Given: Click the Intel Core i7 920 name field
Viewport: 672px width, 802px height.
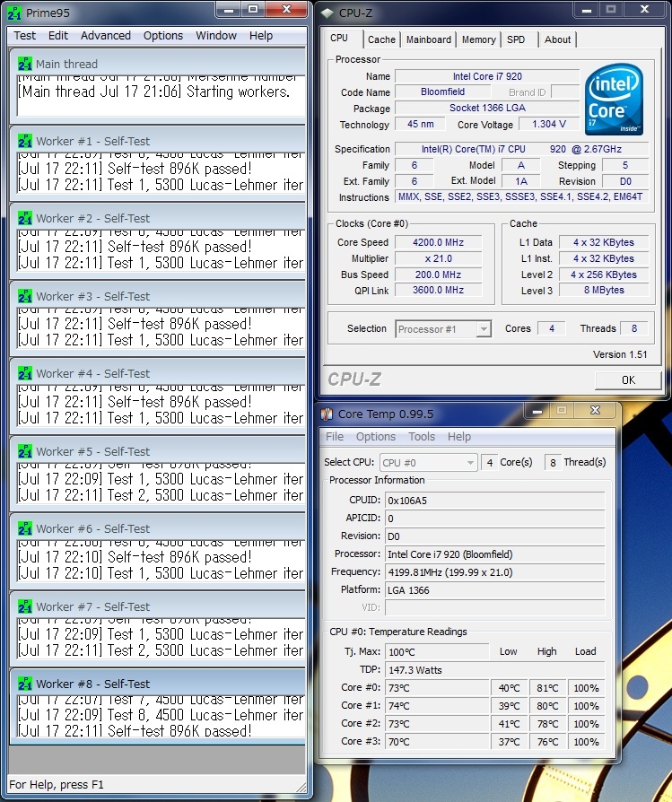Looking at the screenshot, I should click(487, 76).
